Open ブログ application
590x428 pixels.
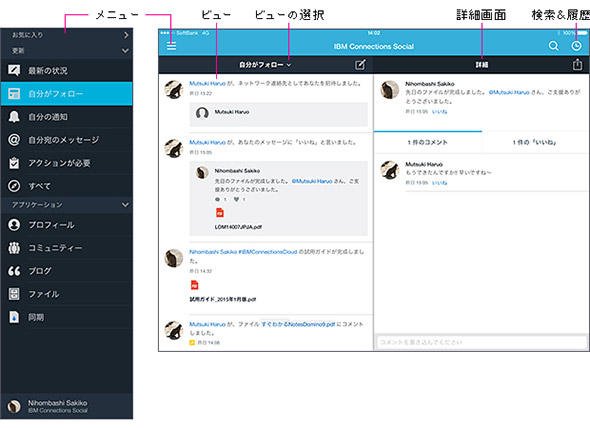pos(67,271)
